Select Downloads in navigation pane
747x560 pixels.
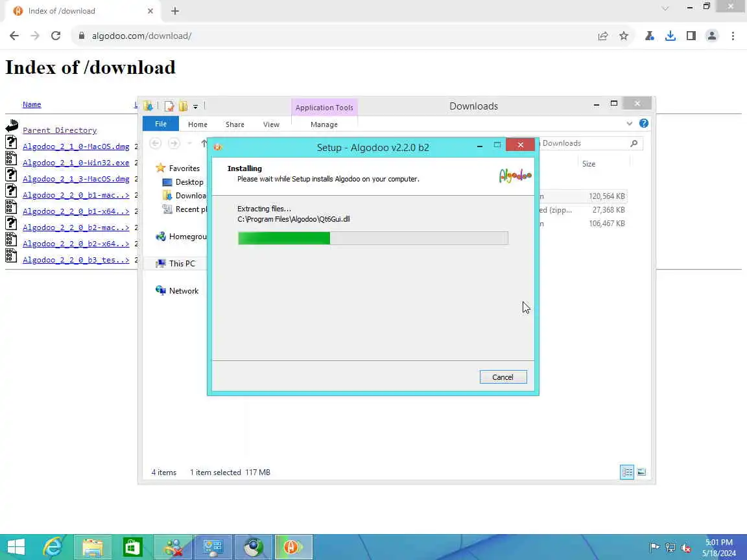[184, 196]
